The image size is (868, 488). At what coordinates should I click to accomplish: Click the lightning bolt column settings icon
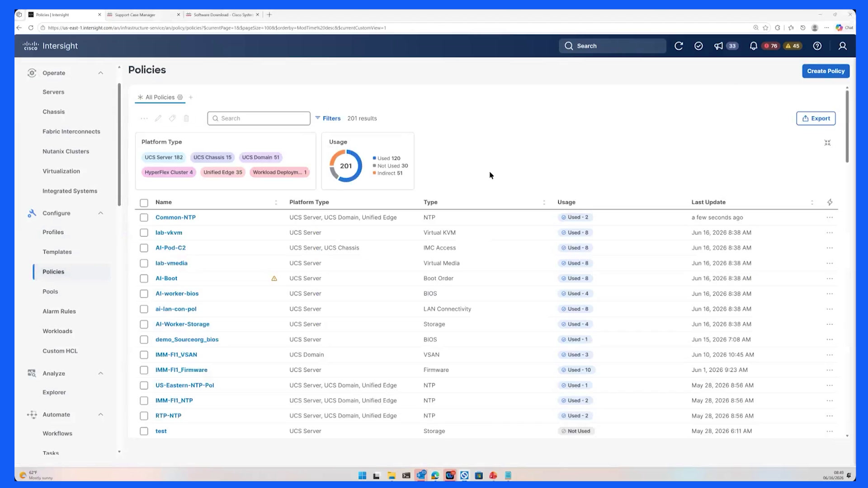coord(830,202)
